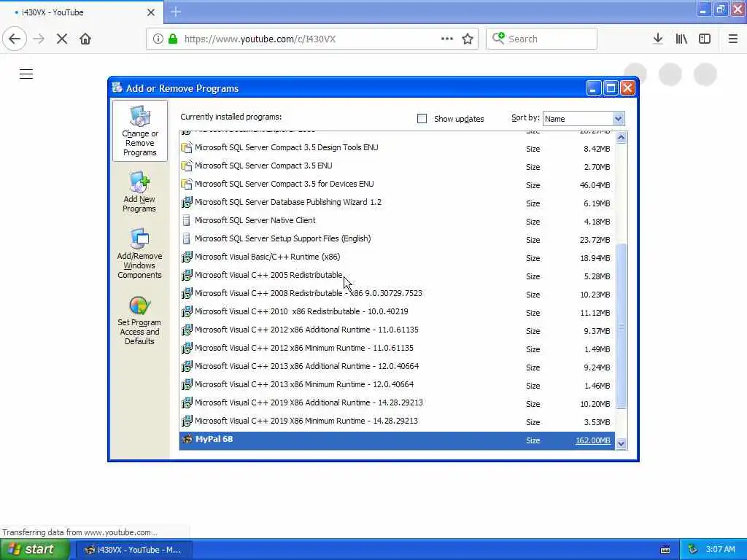This screenshot has width=747, height=560.
Task: Select Change or Remove Programs
Action: pos(139,131)
